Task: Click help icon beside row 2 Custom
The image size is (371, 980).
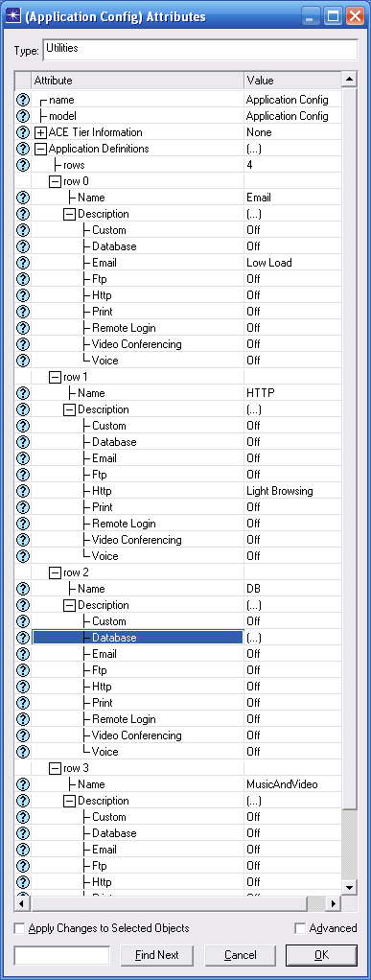Action: (x=22, y=621)
